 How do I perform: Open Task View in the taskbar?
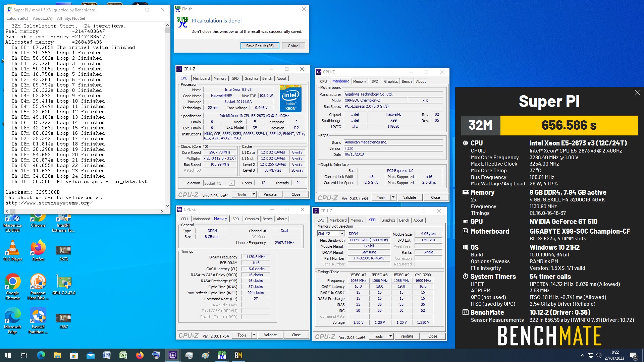(x=24, y=355)
